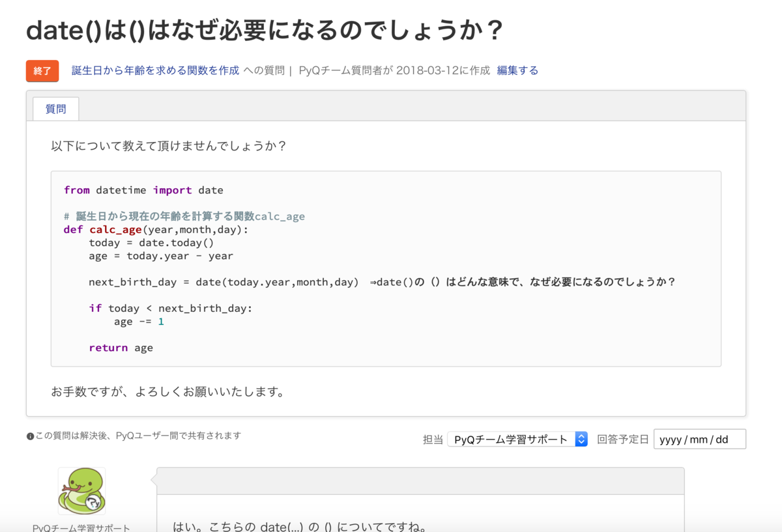Viewport: 782px width, 532px height.
Task: Open the 担当 PyQチーム学習サポート dropdown
Action: point(517,440)
